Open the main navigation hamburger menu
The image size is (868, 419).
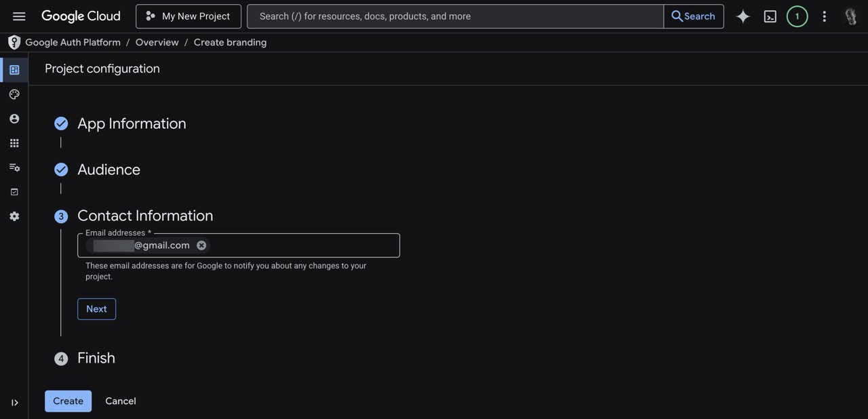19,16
